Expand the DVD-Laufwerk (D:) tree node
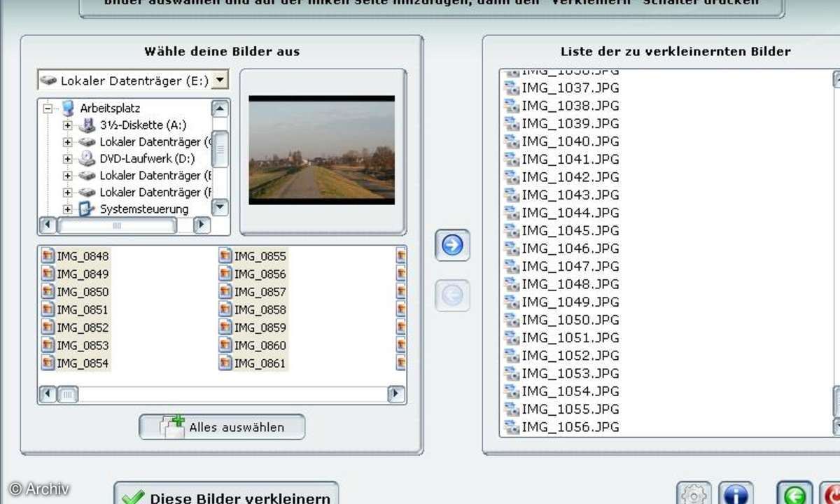This screenshot has height=504, width=840. 68,159
